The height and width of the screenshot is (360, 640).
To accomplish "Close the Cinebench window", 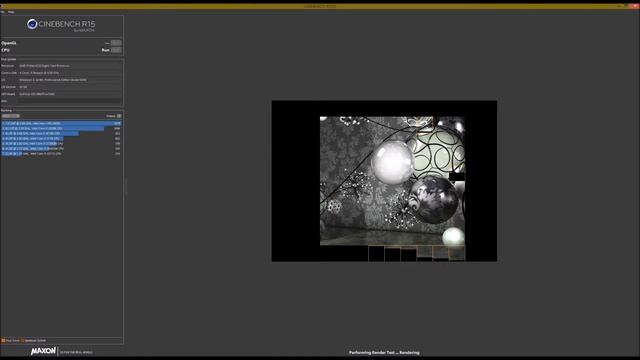I will point(635,6).
